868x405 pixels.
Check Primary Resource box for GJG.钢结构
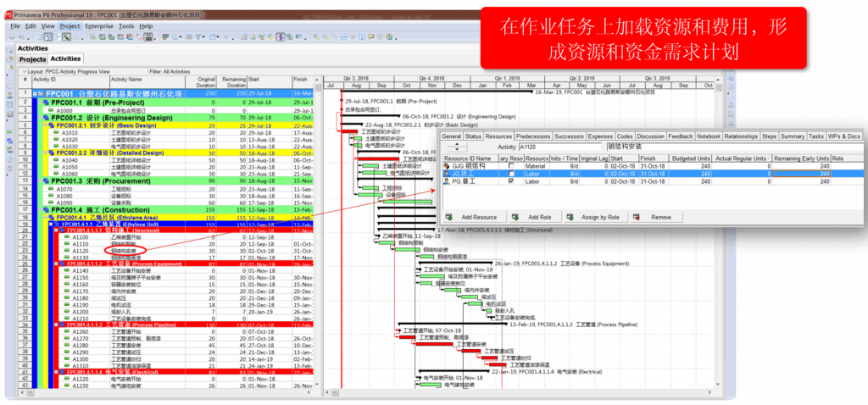click(x=511, y=166)
